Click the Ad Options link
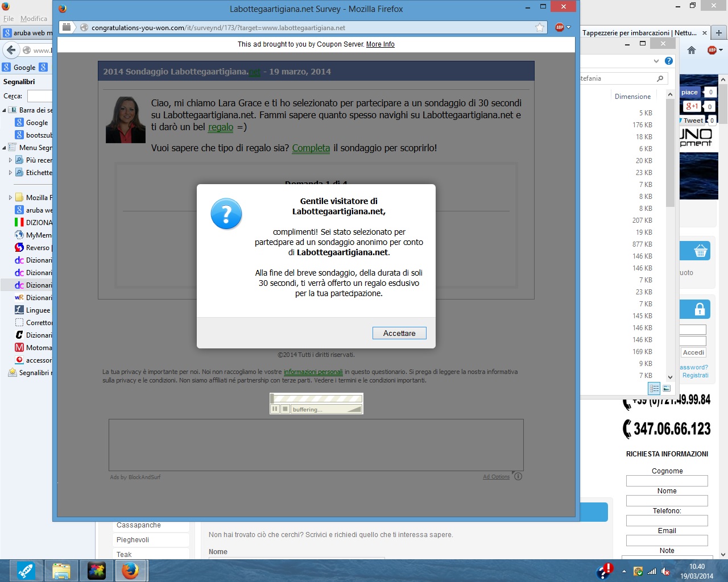Screen dimensions: 728x582 click(x=497, y=477)
